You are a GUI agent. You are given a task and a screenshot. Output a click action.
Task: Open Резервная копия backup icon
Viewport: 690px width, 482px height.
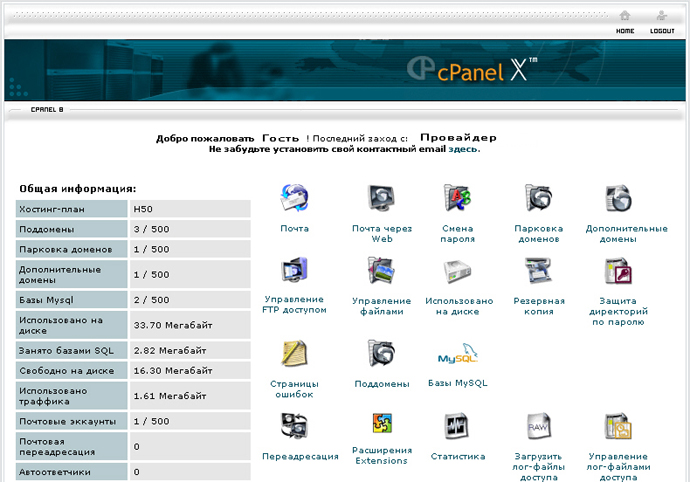coord(539,271)
